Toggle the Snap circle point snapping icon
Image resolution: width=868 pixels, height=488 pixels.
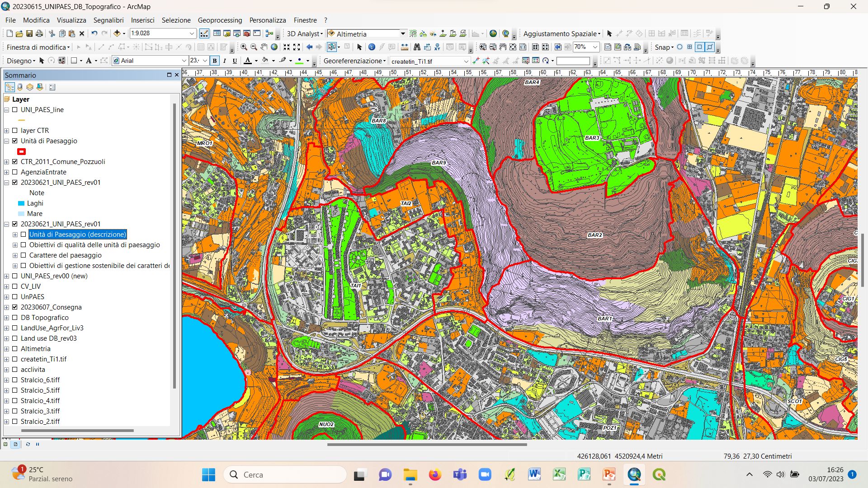[x=679, y=47]
